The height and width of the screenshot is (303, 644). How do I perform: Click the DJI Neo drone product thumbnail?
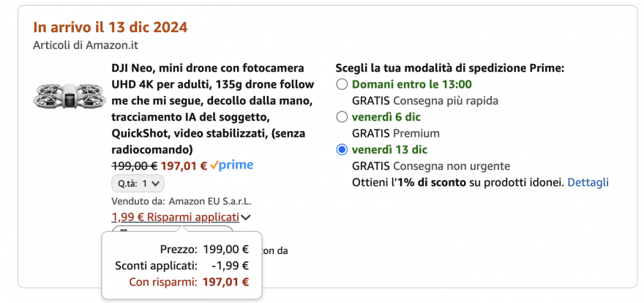tap(66, 95)
